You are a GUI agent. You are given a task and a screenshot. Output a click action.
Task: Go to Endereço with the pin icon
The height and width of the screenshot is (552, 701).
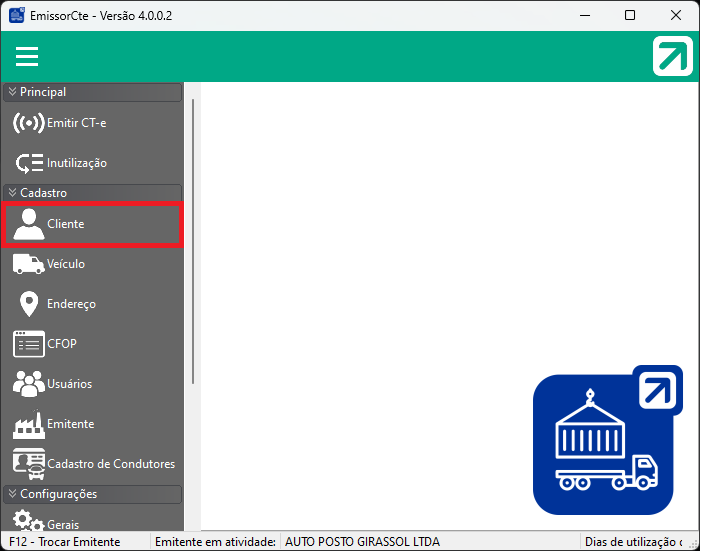coord(70,304)
